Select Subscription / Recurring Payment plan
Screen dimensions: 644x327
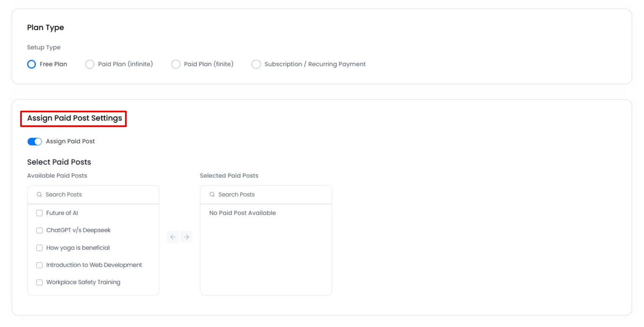tap(256, 64)
